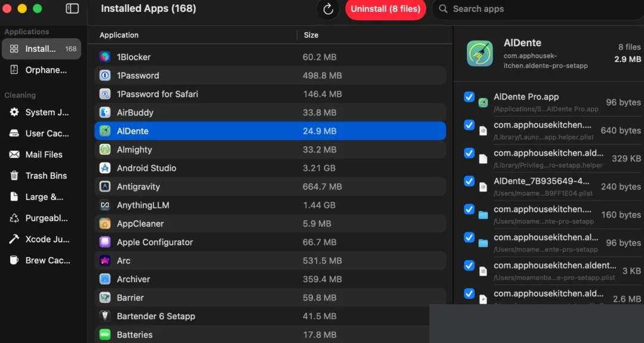
Task: Click the AlDente Pro.app small icon
Action: click(x=483, y=102)
